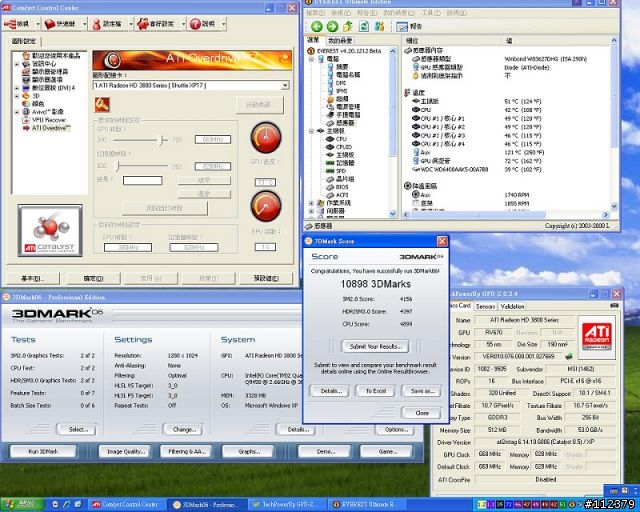Viewport: 640px width, 512px height.
Task: Select BIOS in the EVEREST tree
Action: (x=342, y=187)
